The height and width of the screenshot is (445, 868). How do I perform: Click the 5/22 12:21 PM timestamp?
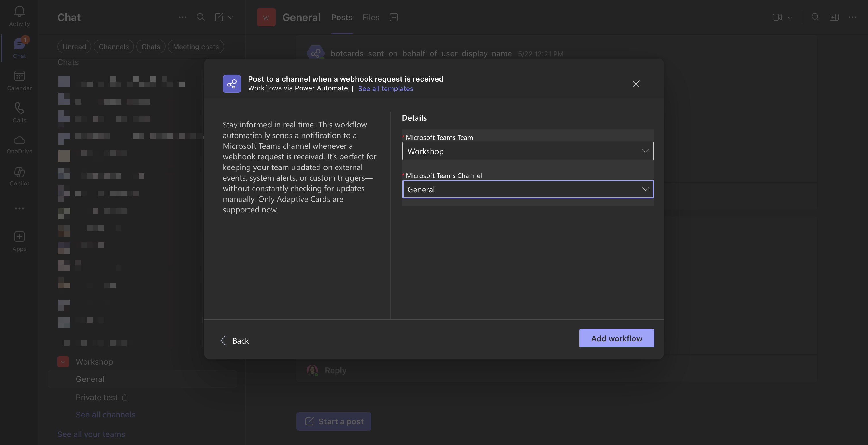540,54
